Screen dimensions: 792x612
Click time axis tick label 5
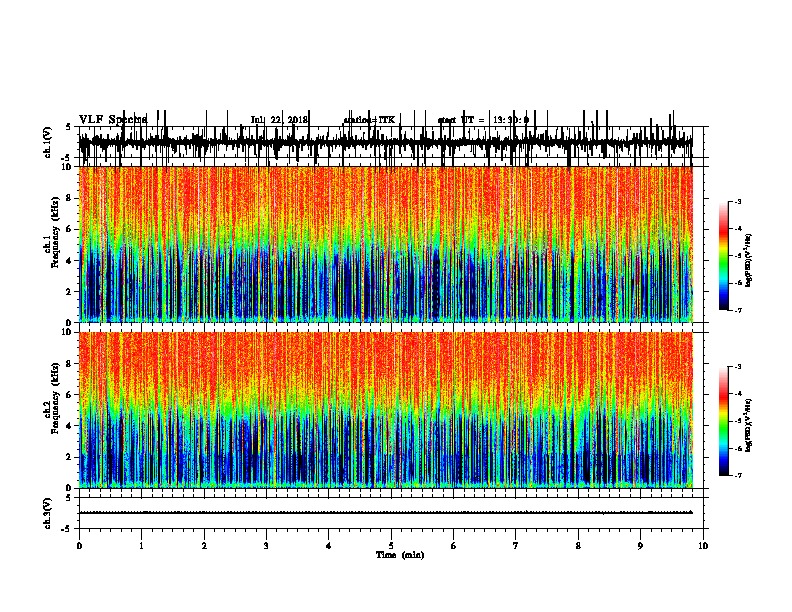tap(391, 546)
